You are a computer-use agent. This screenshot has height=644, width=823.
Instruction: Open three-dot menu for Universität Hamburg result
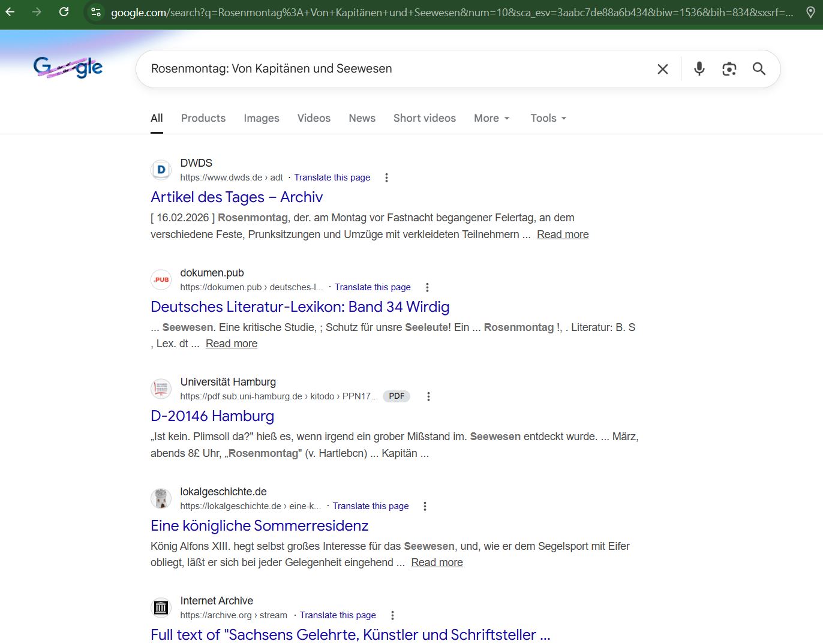pos(428,396)
